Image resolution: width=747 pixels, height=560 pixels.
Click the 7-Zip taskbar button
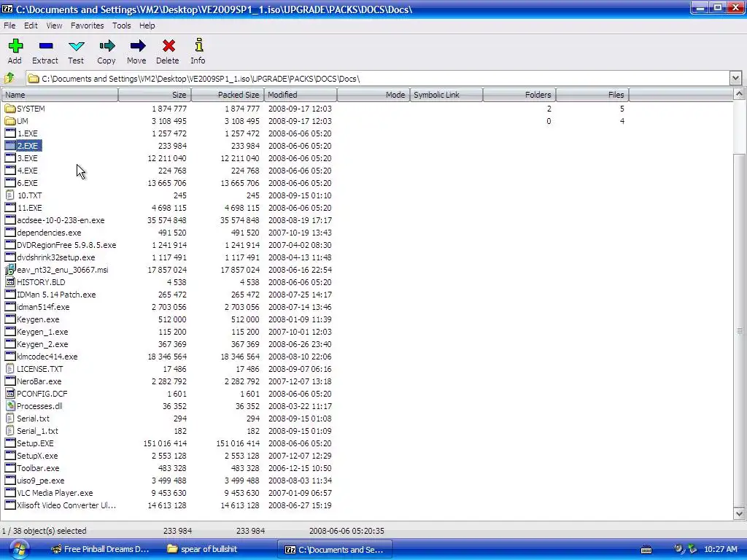(334, 549)
